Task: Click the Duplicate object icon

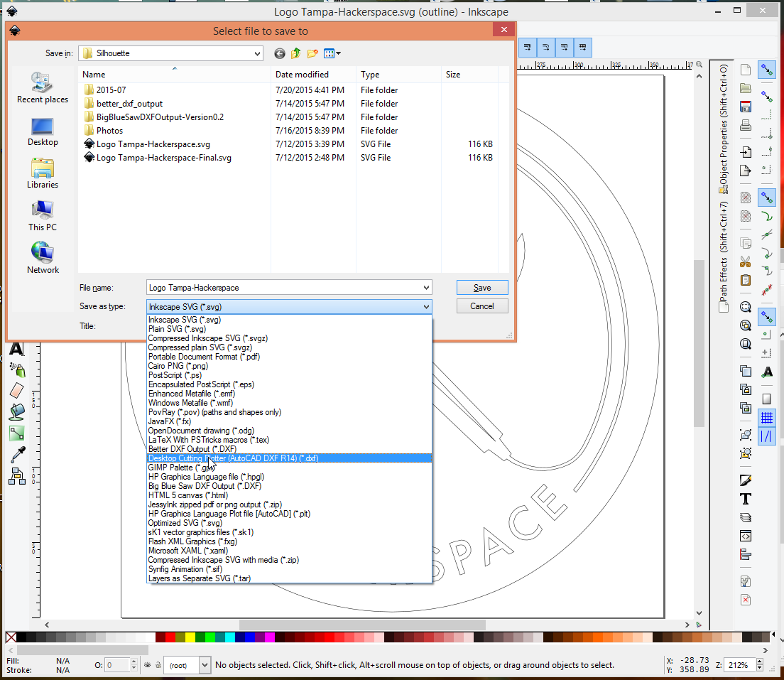Action: tap(746, 371)
